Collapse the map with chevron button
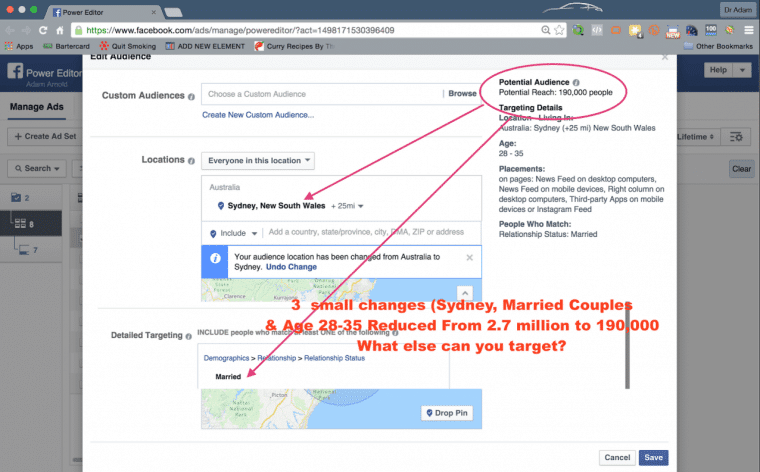Viewport: 760px width, 472px height. point(464,293)
